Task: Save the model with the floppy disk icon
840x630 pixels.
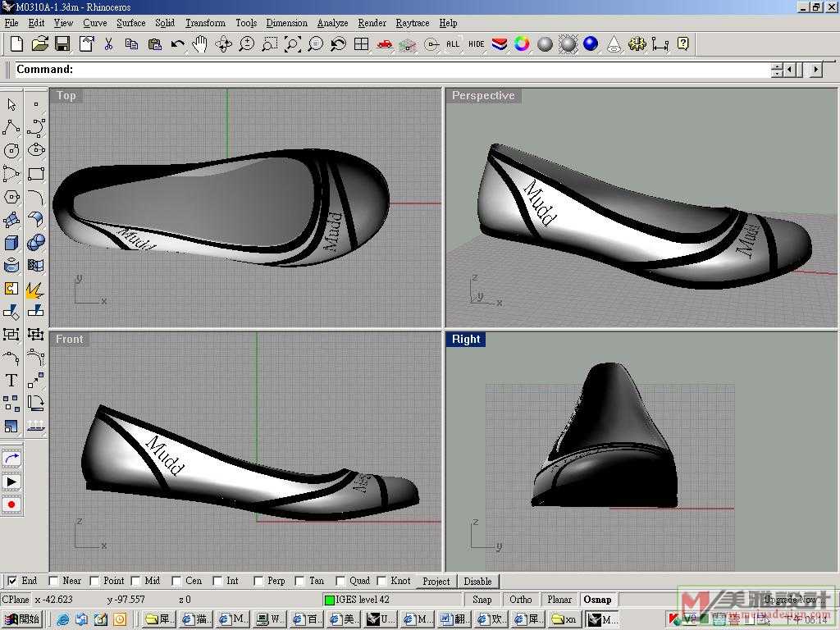Action: pyautogui.click(x=62, y=44)
